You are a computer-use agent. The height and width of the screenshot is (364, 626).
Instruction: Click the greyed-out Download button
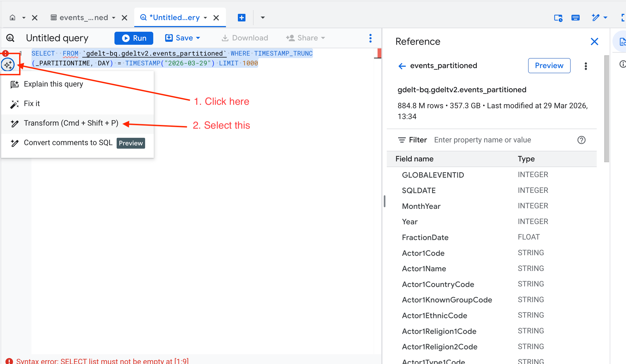coord(245,38)
